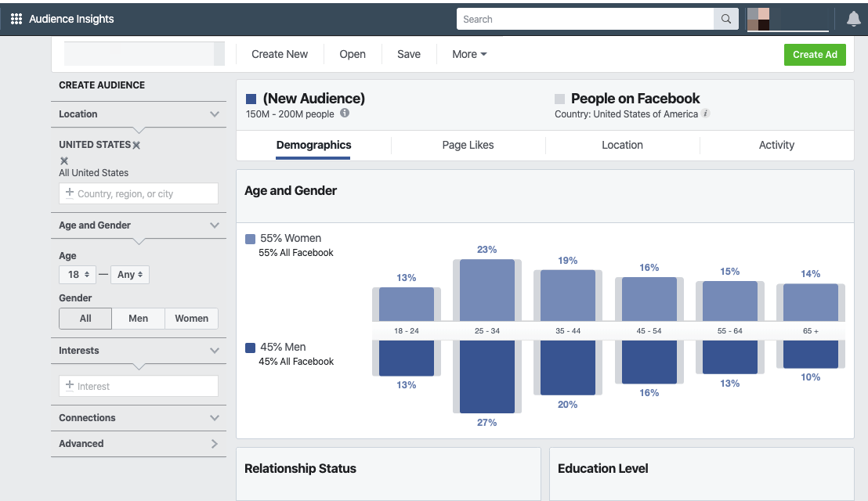Image resolution: width=868 pixels, height=501 pixels.
Task: Switch to Demographics tab
Action: 313,145
